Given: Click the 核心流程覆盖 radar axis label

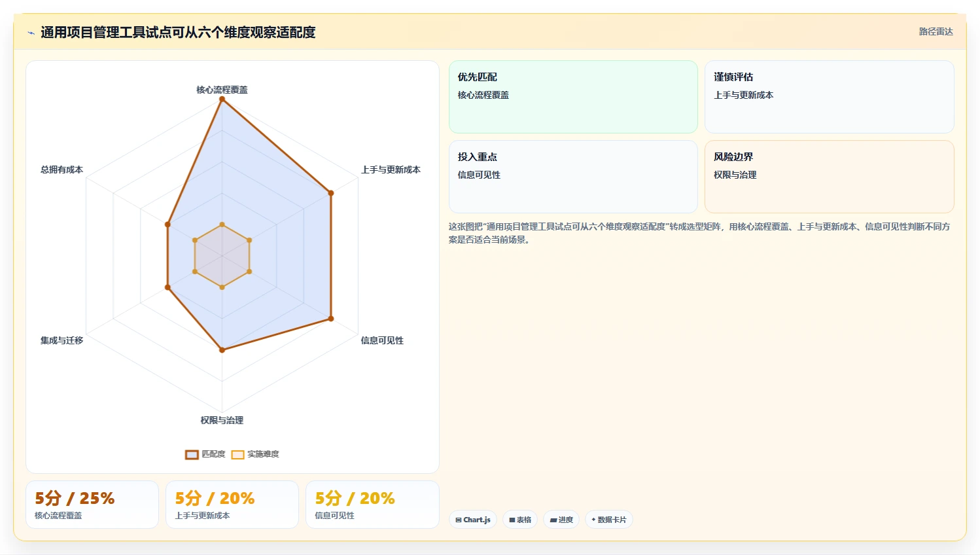Looking at the screenshot, I should 222,90.
